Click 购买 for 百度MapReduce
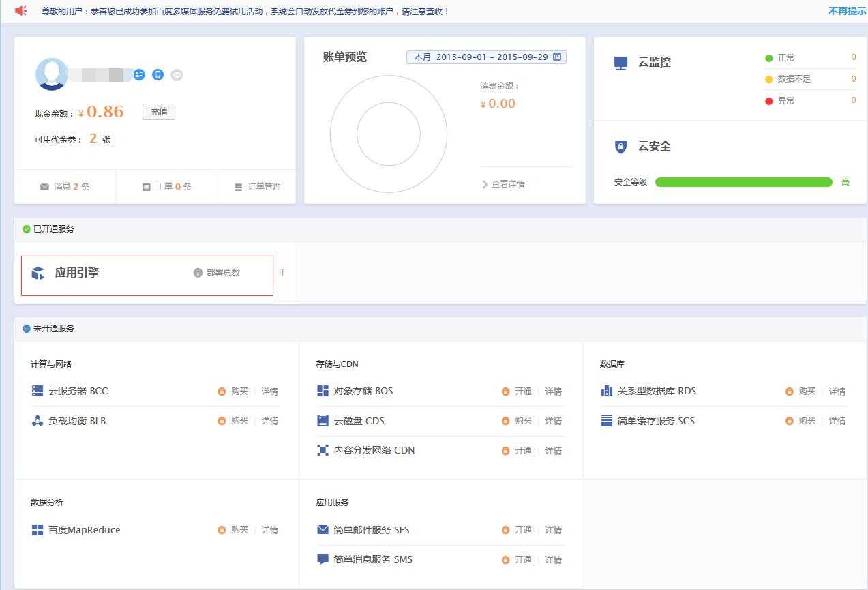The width and height of the screenshot is (868, 590). tap(239, 530)
